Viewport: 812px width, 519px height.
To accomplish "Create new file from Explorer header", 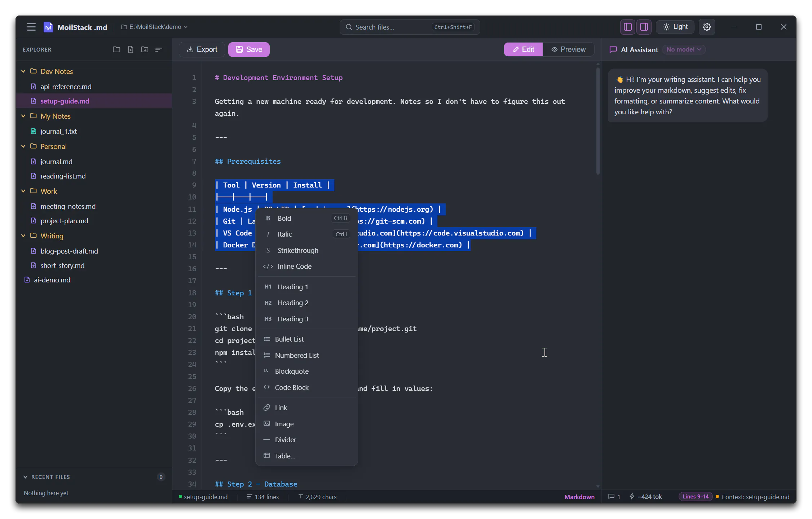I will click(131, 49).
